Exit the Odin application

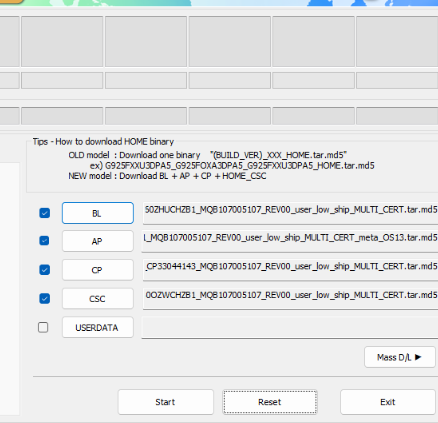click(388, 402)
